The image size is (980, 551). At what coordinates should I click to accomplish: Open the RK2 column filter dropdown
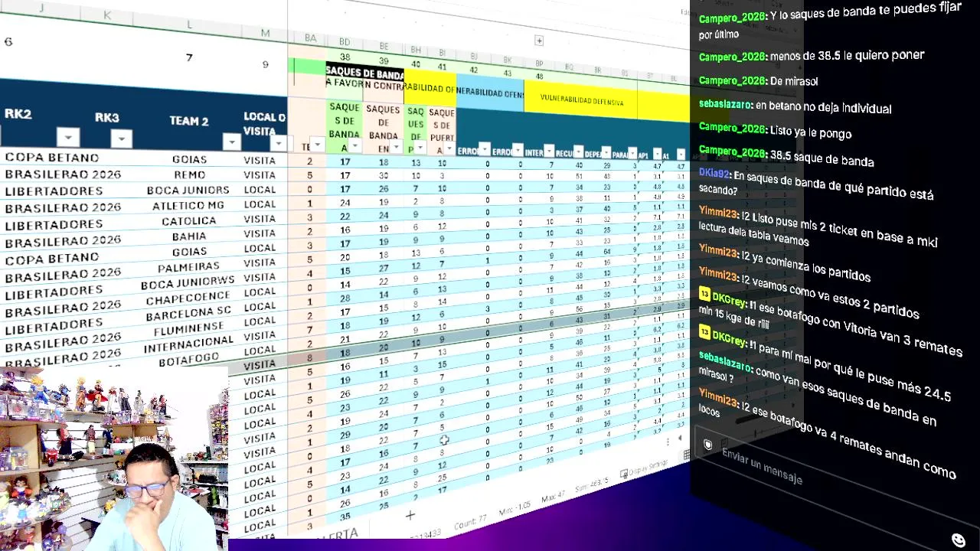[x=68, y=138]
